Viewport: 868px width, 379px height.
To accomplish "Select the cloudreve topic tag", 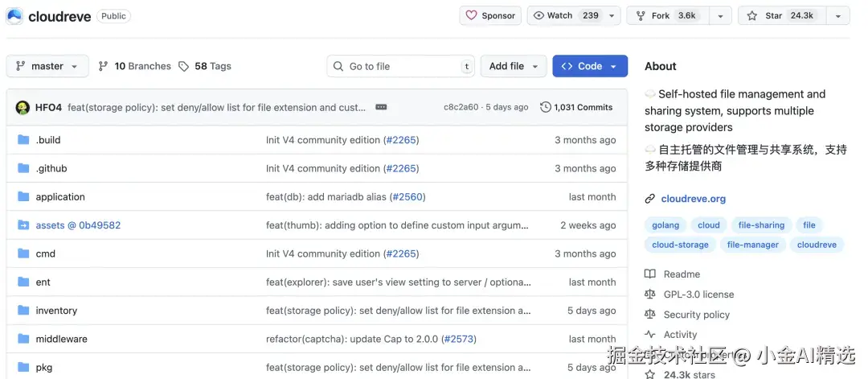I will coord(817,245).
